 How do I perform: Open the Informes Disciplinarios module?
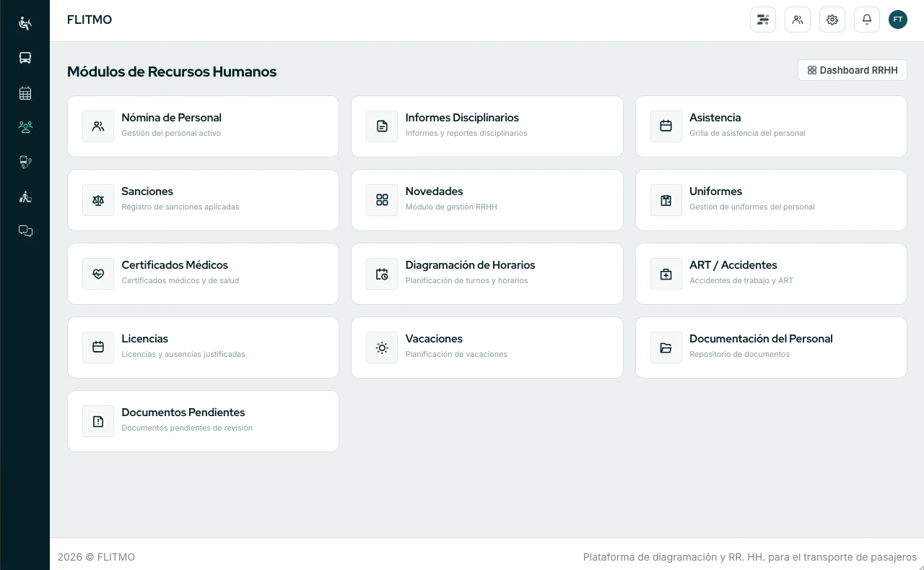(487, 126)
